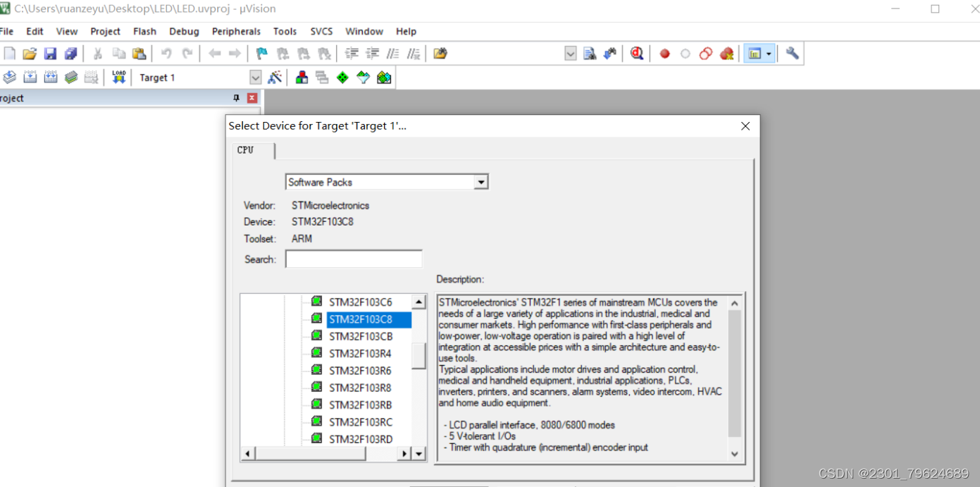This screenshot has height=487, width=980.
Task: Create a new file from toolbar
Action: [9, 54]
